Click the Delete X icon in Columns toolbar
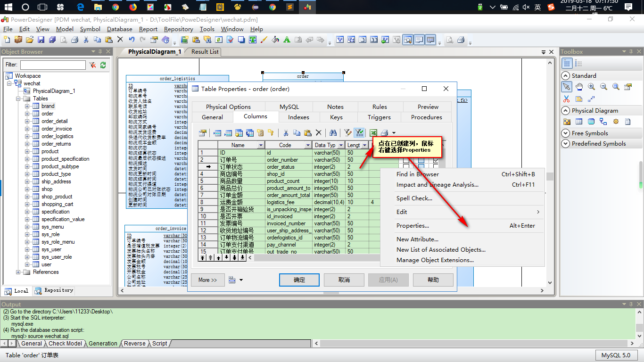The height and width of the screenshot is (362, 644). pos(319,133)
